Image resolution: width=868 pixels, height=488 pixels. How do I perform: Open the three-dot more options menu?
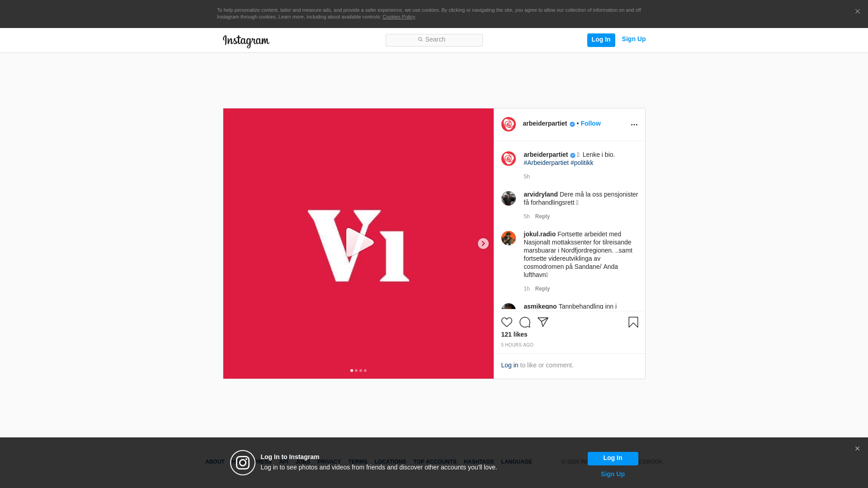[634, 125]
